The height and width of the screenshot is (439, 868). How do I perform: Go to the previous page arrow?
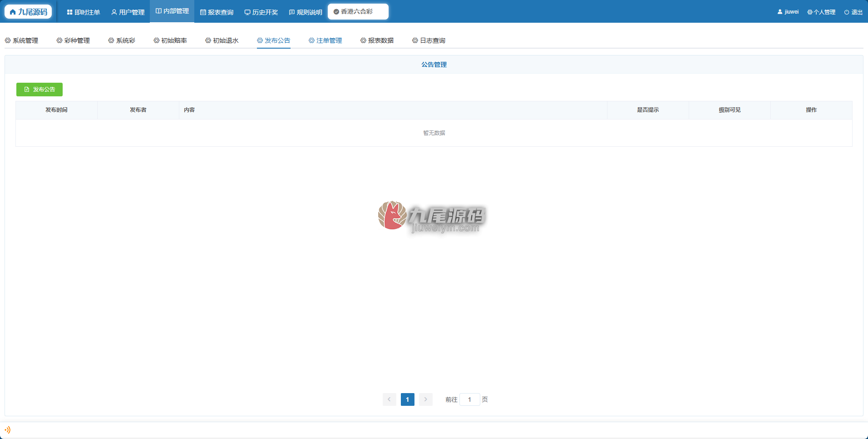point(389,399)
